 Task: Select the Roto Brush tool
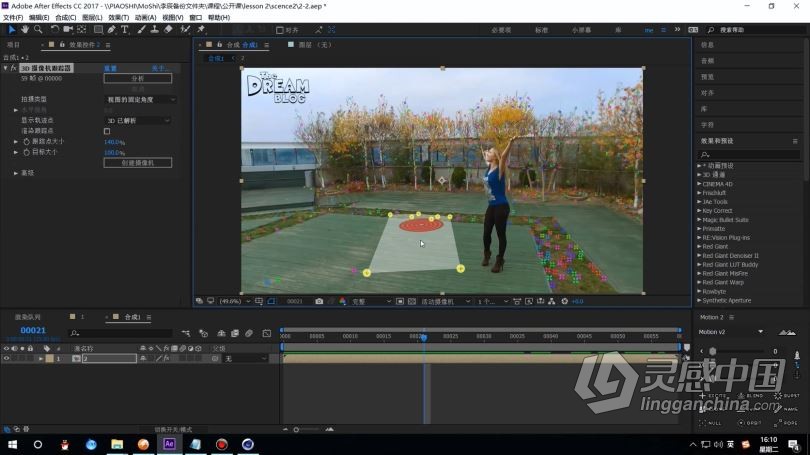(x=185, y=30)
